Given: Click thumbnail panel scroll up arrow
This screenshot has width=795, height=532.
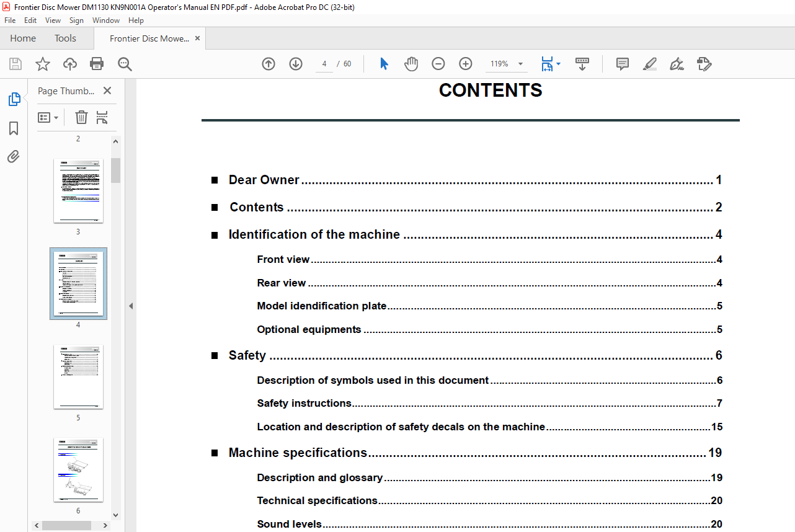Looking at the screenshot, I should 115,141.
